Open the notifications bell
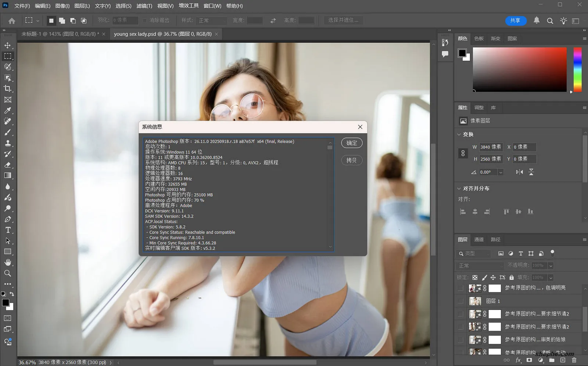This screenshot has width=588, height=366. tap(537, 20)
